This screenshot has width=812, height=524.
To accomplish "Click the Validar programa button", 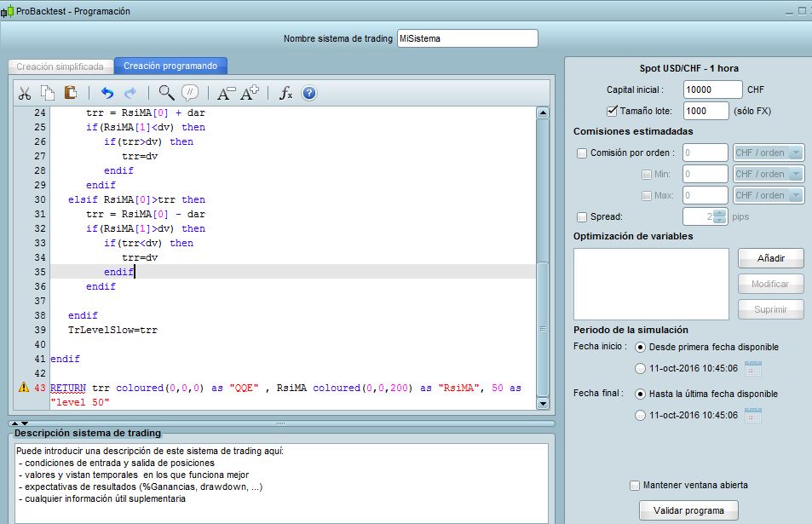I will tap(688, 510).
